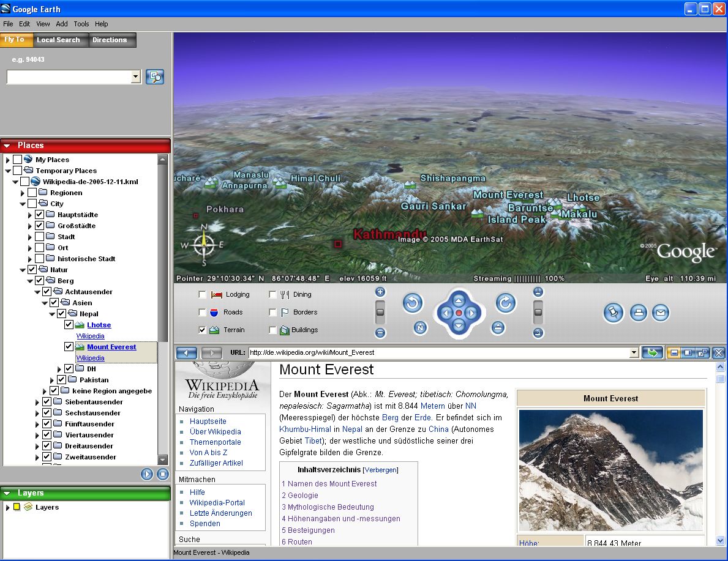Switch browser to vertical split layout

(688, 352)
